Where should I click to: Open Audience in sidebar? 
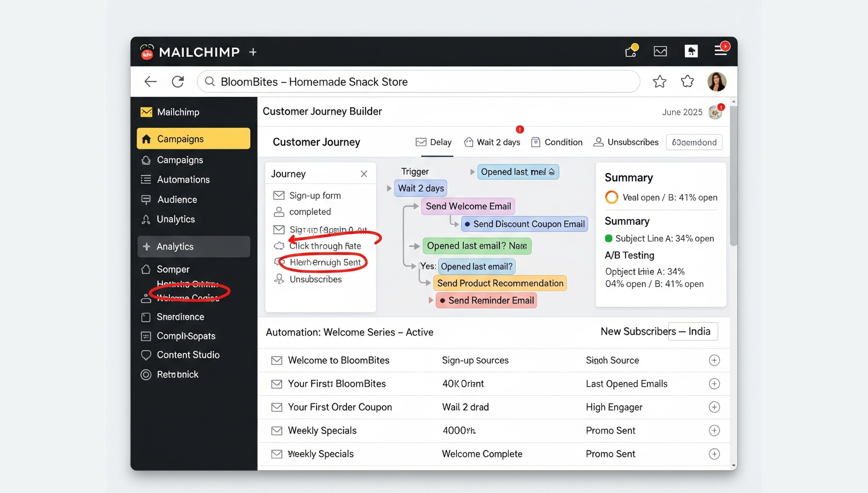point(177,200)
